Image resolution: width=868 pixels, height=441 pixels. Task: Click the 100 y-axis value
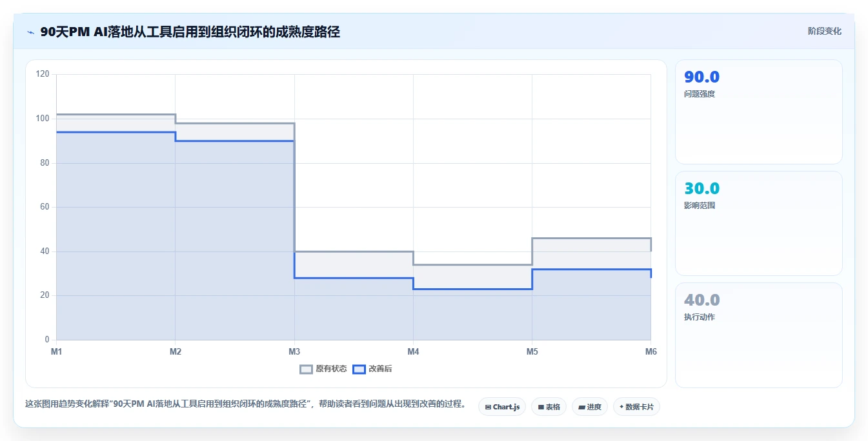click(x=43, y=119)
